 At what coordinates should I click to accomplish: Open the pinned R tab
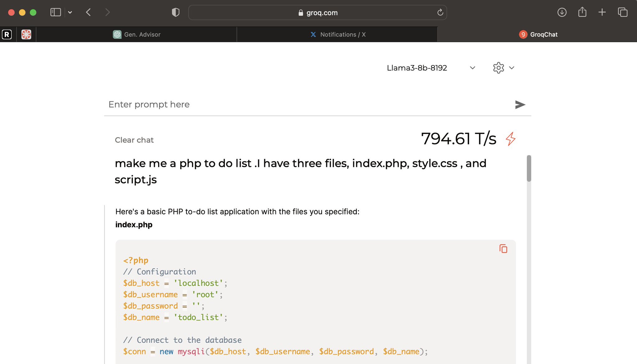pos(7,35)
